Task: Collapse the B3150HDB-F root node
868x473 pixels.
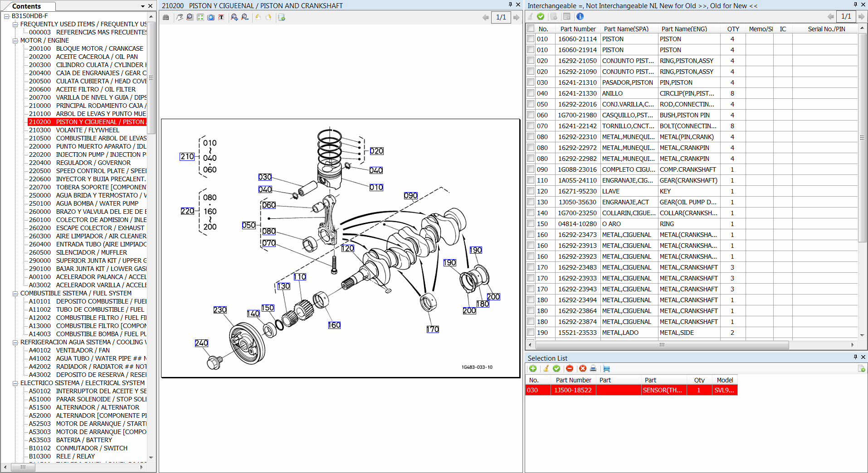Action: click(6, 15)
